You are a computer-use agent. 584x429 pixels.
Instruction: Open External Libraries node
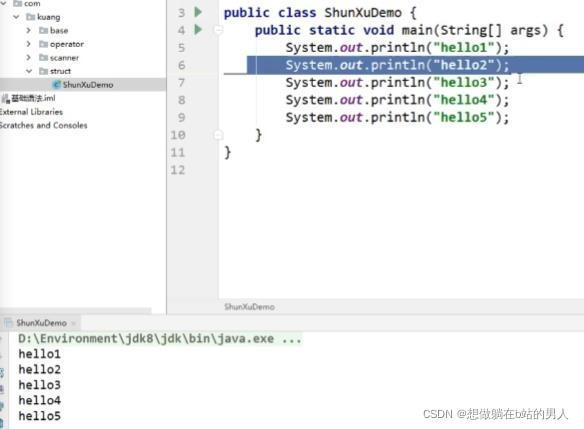31,112
